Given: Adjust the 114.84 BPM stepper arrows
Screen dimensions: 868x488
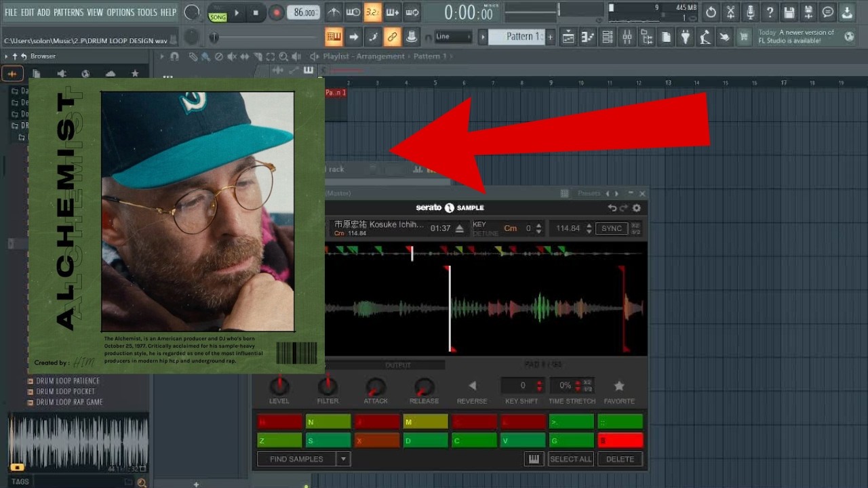Looking at the screenshot, I should pos(588,228).
